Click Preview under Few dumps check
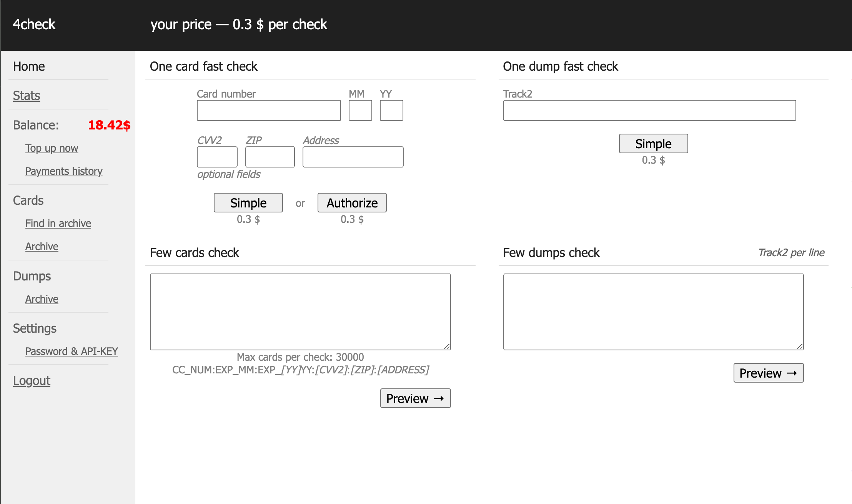Viewport: 852px width, 504px height. click(x=768, y=373)
